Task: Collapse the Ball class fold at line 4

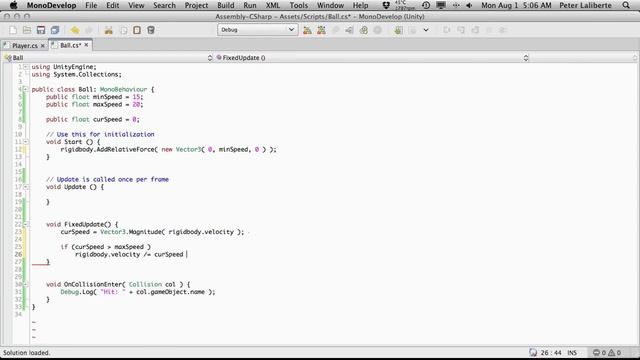Action: (x=26, y=89)
